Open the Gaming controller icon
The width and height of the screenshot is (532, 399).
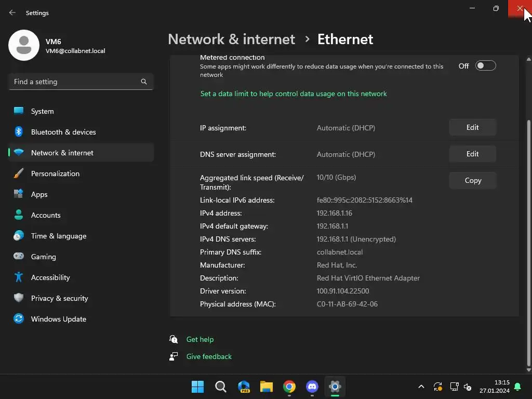19,257
